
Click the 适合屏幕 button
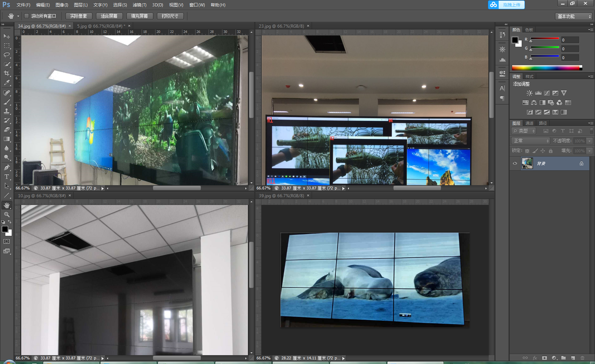109,16
